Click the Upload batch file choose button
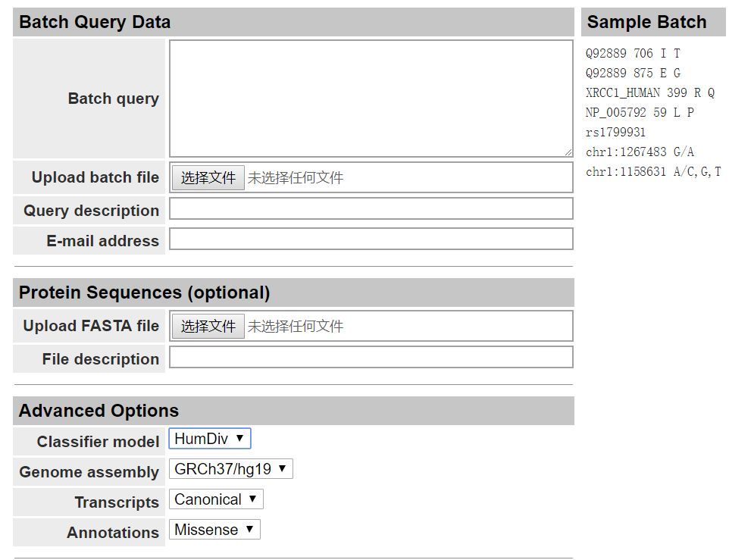729x560 pixels. pyautogui.click(x=208, y=177)
